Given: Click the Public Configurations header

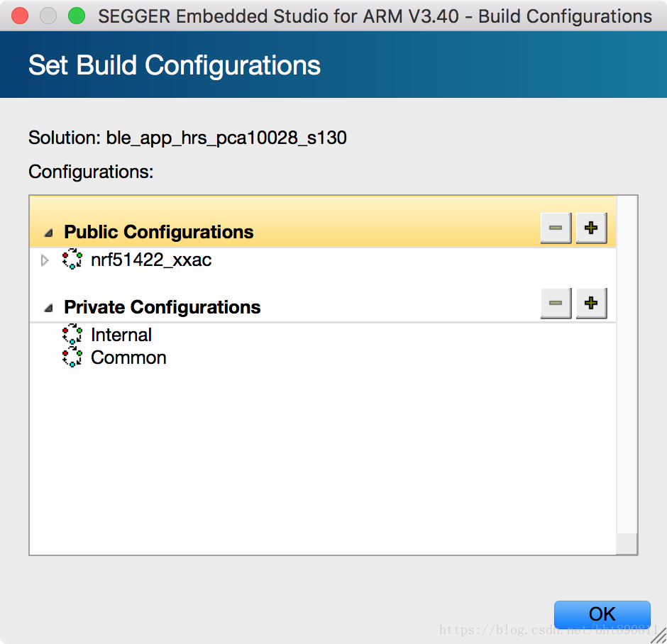Looking at the screenshot, I should click(159, 232).
